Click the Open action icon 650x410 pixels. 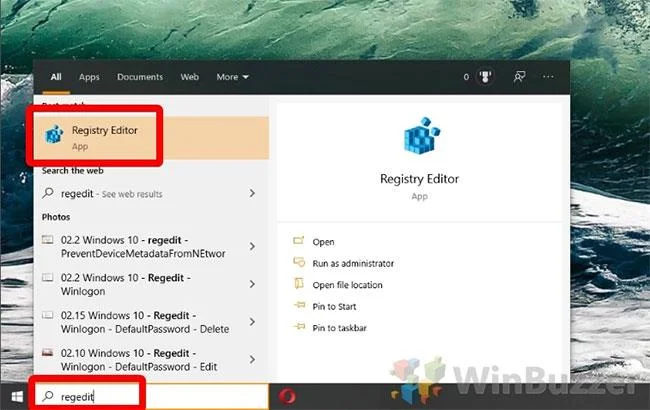pos(299,241)
